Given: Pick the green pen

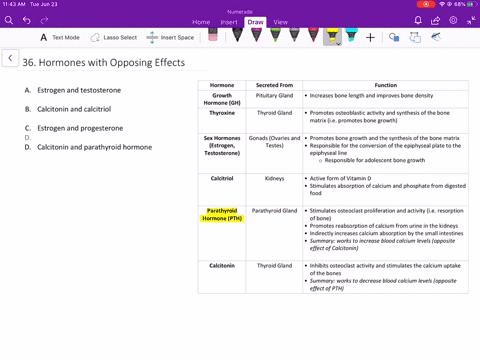Looking at the screenshot, I should tap(275, 35).
